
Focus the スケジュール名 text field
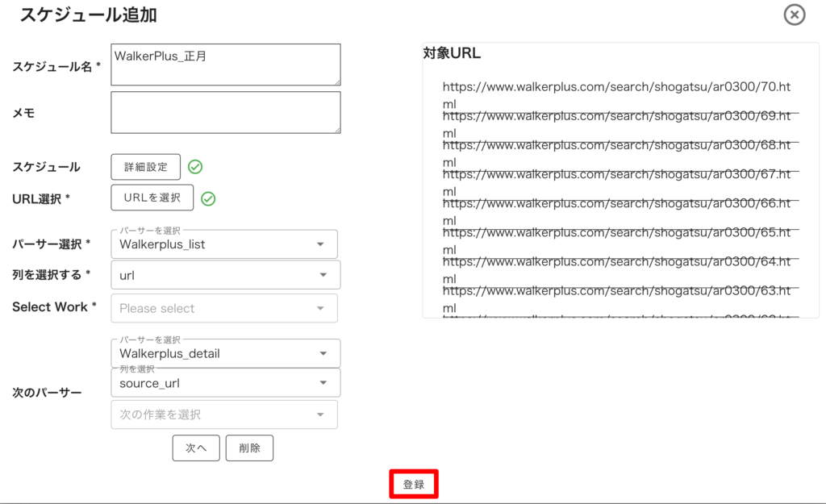pos(225,65)
